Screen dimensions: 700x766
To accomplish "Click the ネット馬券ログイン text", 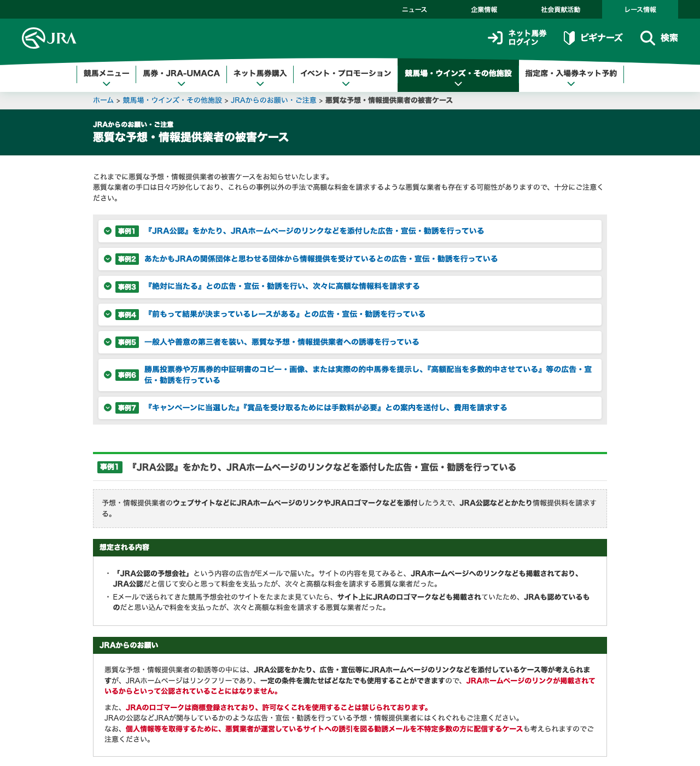I will (527, 38).
